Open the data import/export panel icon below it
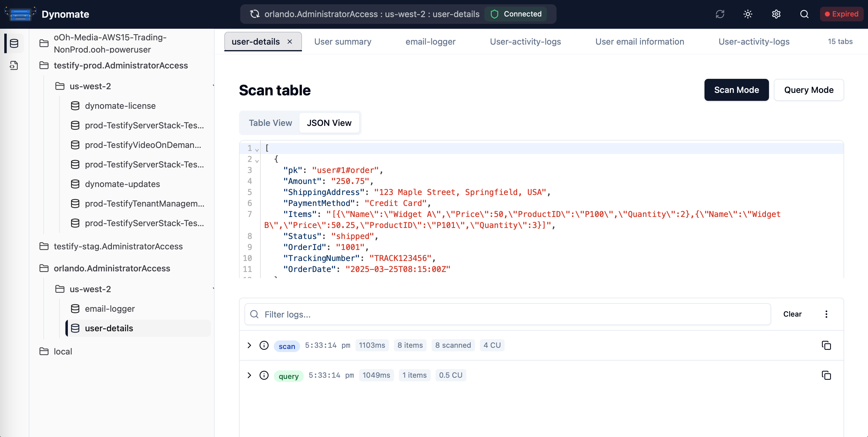The image size is (868, 437). (x=13, y=65)
